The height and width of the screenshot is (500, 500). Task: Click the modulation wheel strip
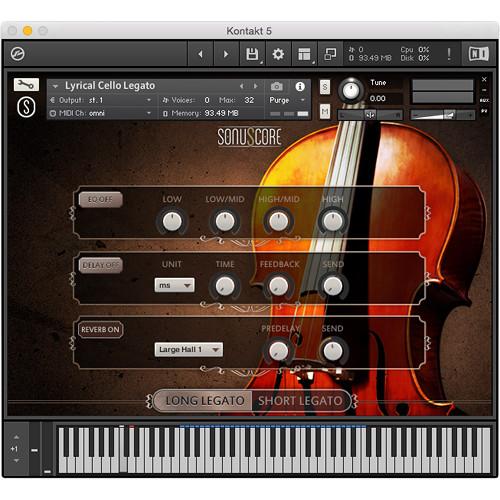(47, 449)
